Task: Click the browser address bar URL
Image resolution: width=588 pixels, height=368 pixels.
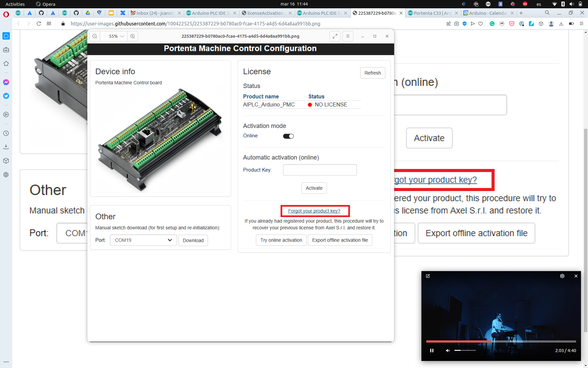Action: 195,24
